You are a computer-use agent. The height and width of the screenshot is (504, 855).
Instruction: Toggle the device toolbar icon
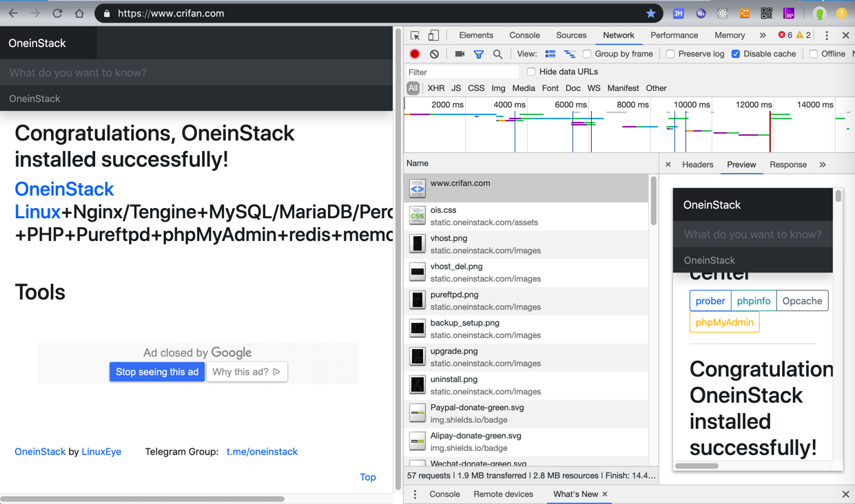click(433, 35)
